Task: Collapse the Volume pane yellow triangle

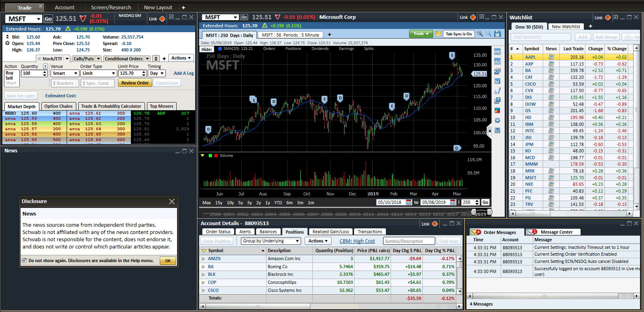Action: point(202,156)
